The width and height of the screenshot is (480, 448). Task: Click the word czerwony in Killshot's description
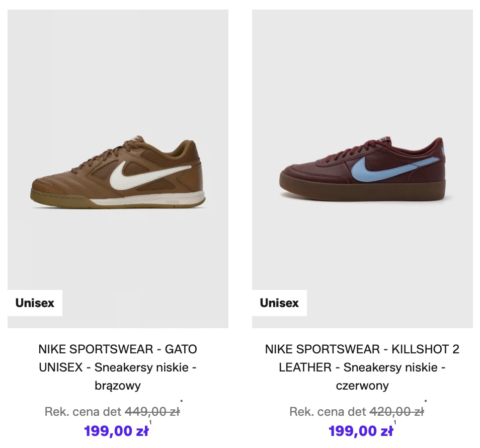(x=362, y=386)
